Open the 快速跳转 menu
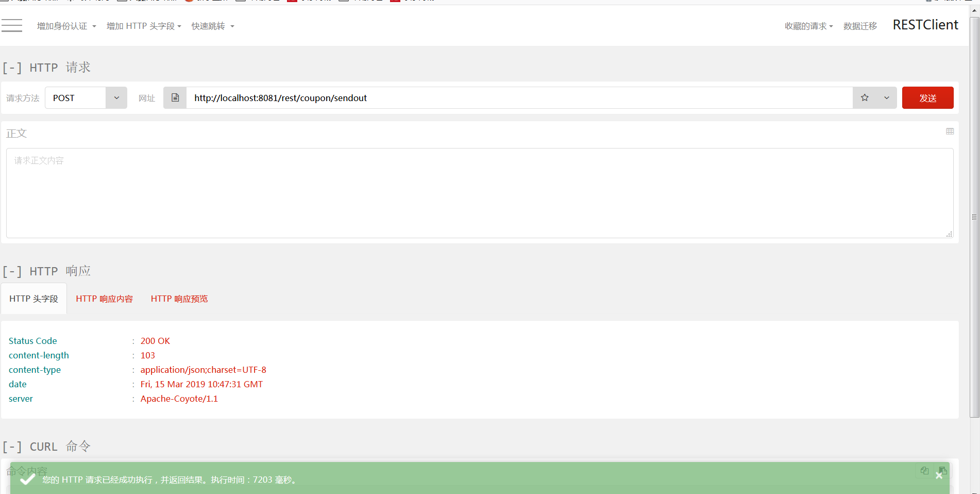980x494 pixels. click(213, 26)
